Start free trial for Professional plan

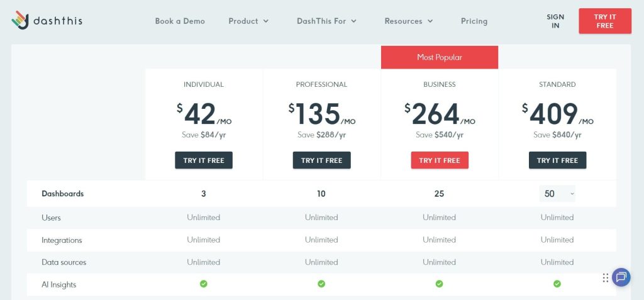tap(321, 160)
